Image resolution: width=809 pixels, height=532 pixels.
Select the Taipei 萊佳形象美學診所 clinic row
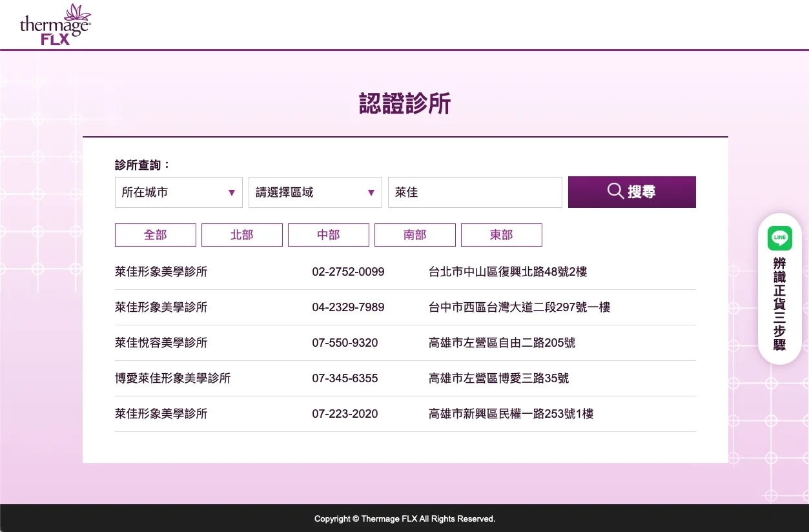tap(161, 272)
